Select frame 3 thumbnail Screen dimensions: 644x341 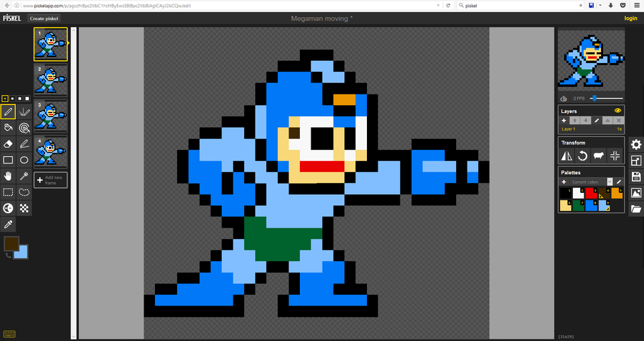coord(50,115)
